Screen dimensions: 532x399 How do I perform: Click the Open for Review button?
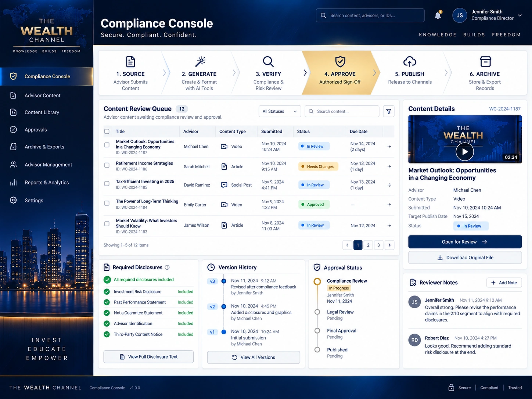(465, 242)
